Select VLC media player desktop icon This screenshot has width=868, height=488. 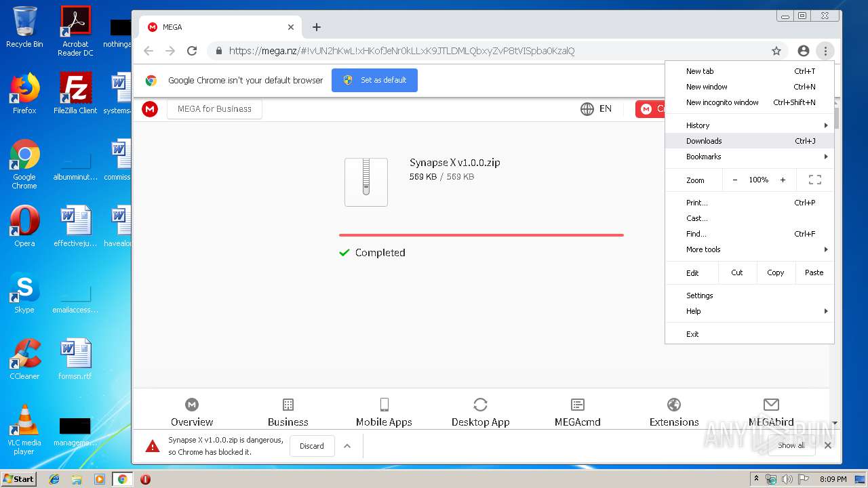(x=24, y=430)
